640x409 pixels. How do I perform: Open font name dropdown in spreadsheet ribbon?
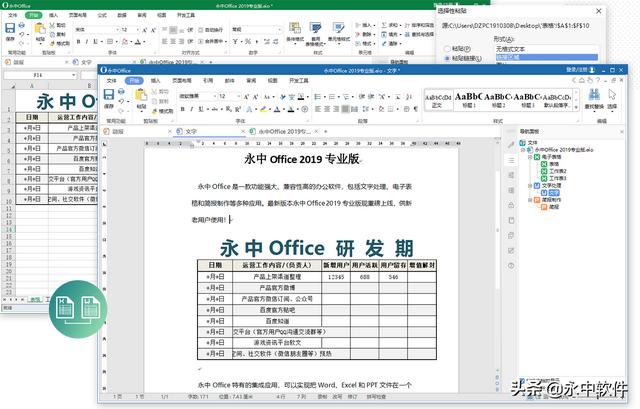[x=118, y=29]
